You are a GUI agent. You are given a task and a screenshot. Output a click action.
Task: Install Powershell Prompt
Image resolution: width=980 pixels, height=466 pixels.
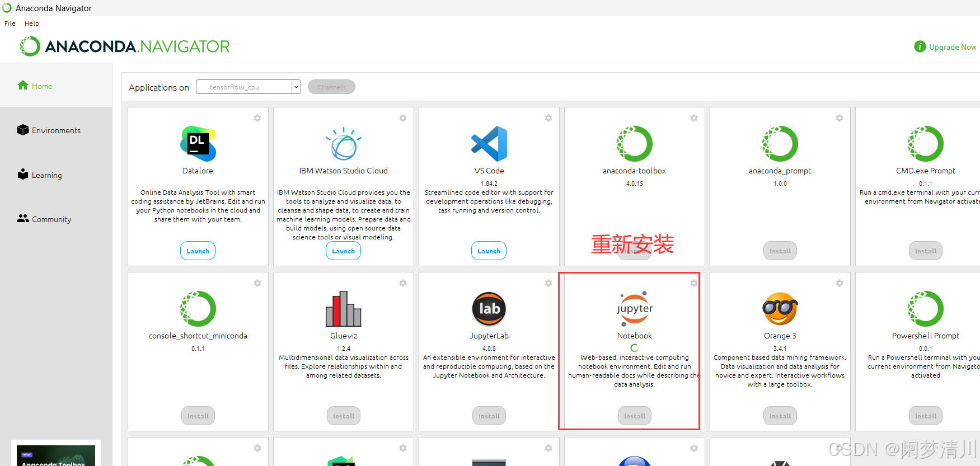(x=926, y=416)
